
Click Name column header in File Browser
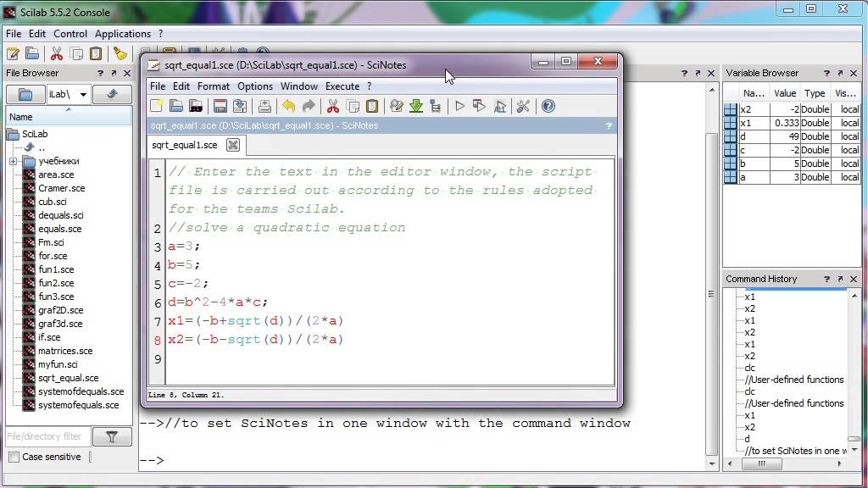pyautogui.click(x=69, y=117)
